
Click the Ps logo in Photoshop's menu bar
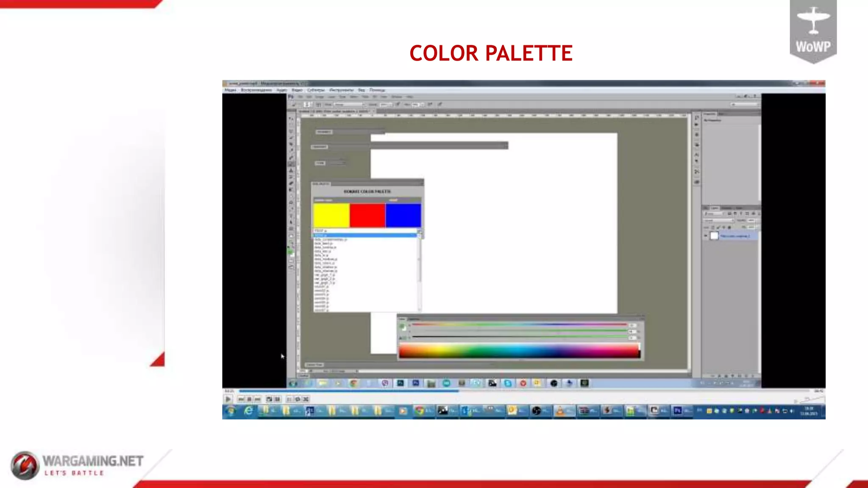tap(290, 97)
